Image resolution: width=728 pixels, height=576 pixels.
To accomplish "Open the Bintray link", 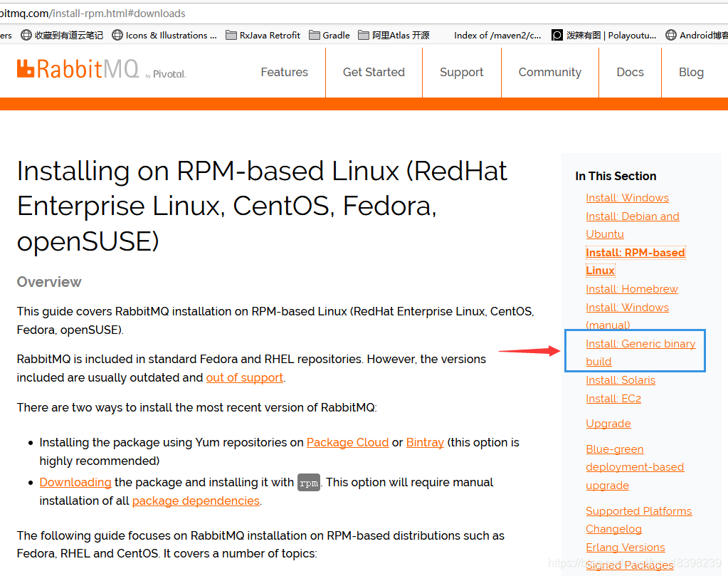I will 424,442.
